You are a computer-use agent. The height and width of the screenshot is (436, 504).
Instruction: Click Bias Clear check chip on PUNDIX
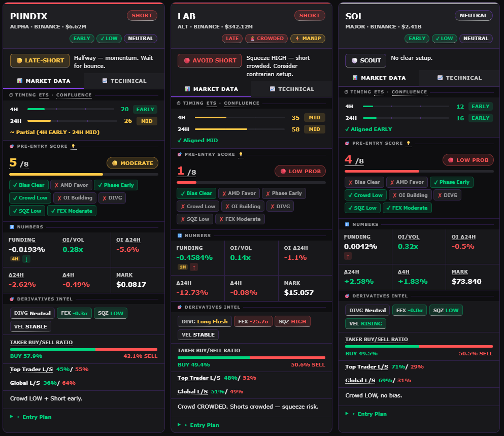(29, 185)
